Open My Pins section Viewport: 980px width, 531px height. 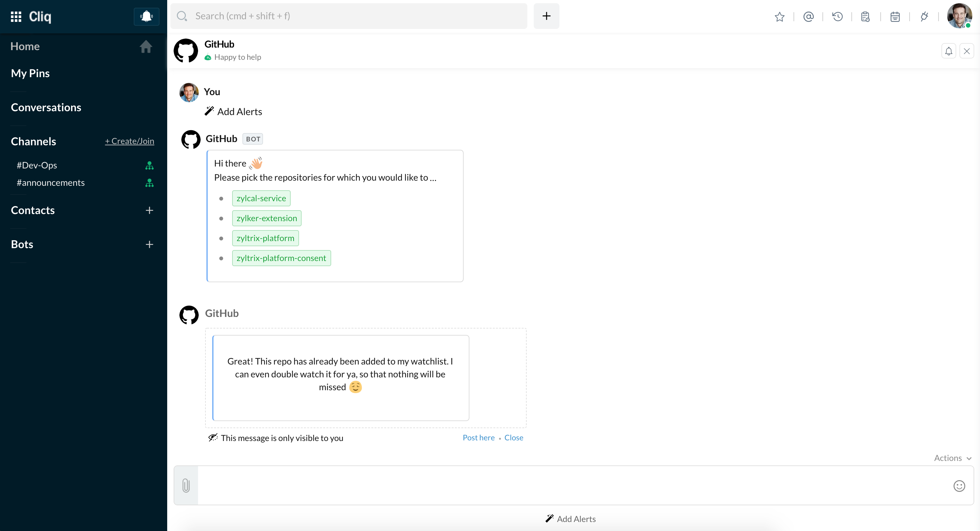pos(31,73)
